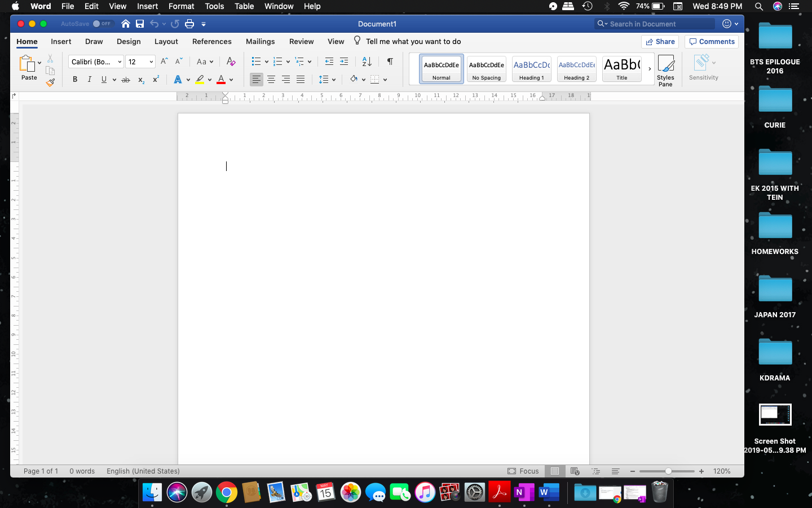Open the Format Painter
The height and width of the screenshot is (508, 812).
50,82
